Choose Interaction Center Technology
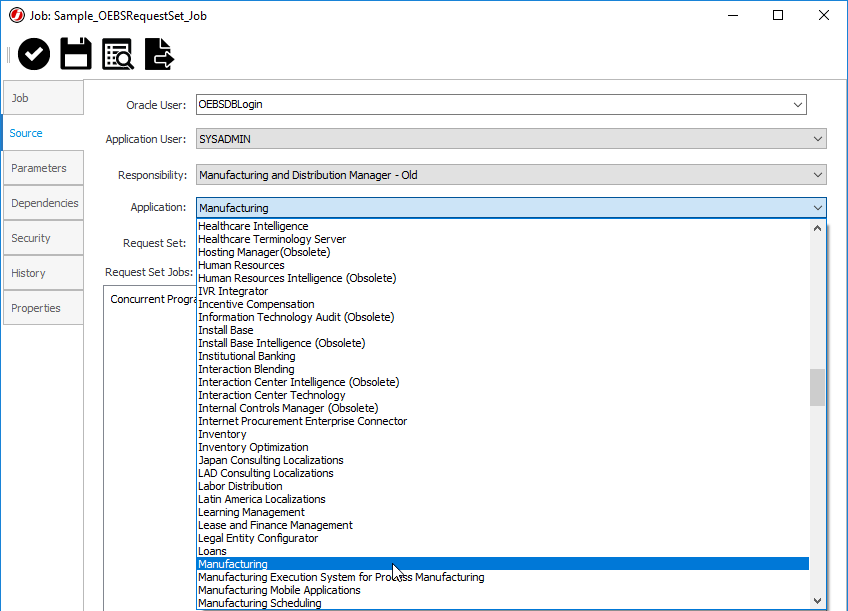 click(x=502, y=395)
